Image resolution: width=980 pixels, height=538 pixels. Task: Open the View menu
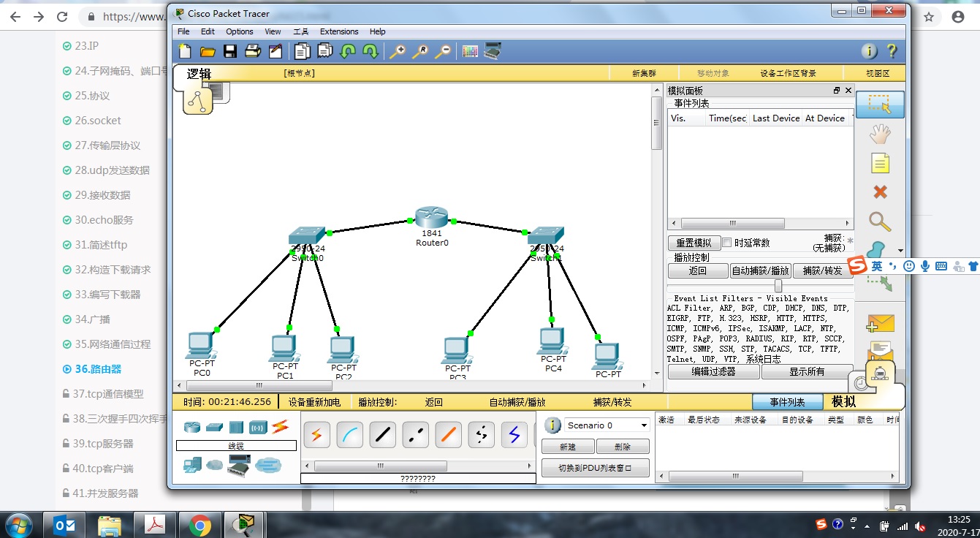click(273, 31)
